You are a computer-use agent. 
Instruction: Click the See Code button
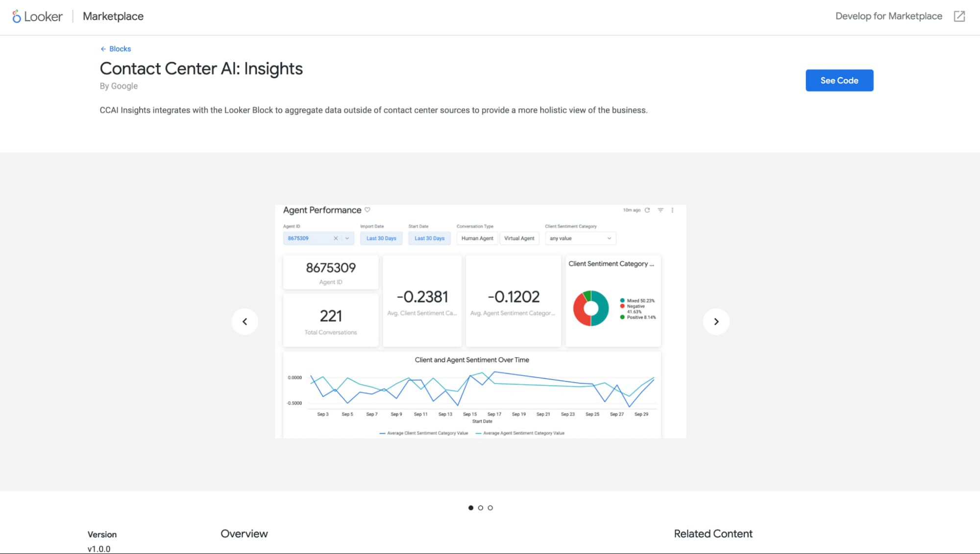pos(839,80)
